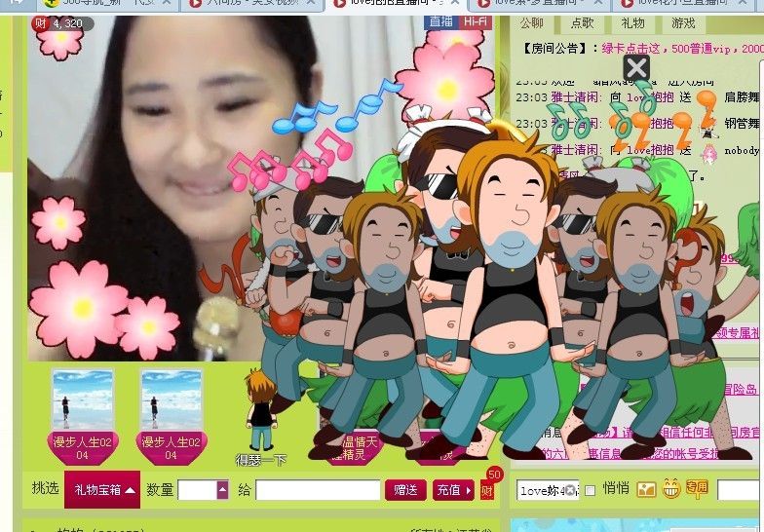Open the 公聊 chat tab
Image resolution: width=764 pixels, height=532 pixels.
pos(532,23)
